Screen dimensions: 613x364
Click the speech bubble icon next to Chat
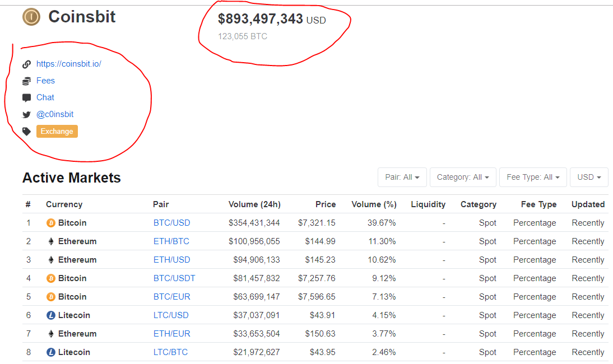pyautogui.click(x=26, y=97)
